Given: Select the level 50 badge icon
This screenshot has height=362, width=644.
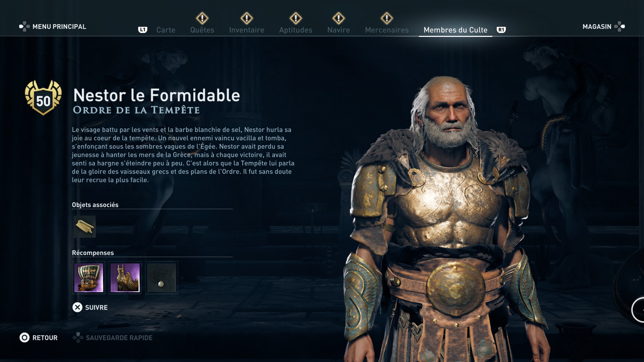Looking at the screenshot, I should (43, 98).
